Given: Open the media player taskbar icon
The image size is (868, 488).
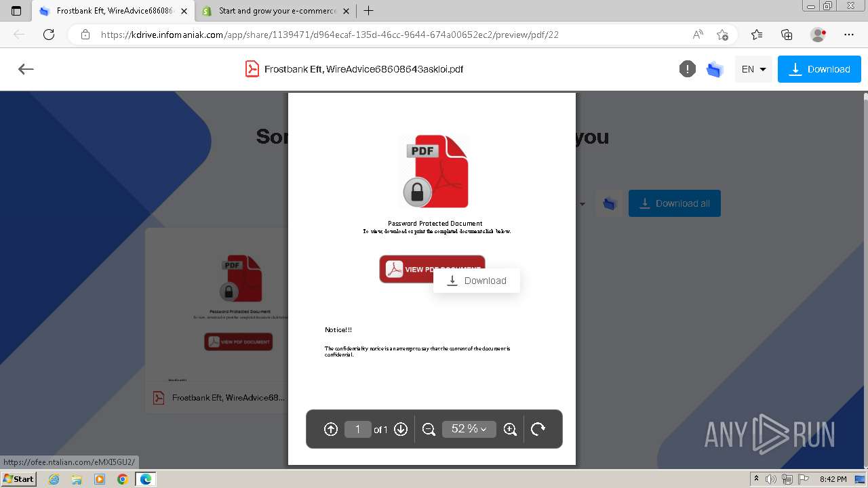Looking at the screenshot, I should [100, 479].
